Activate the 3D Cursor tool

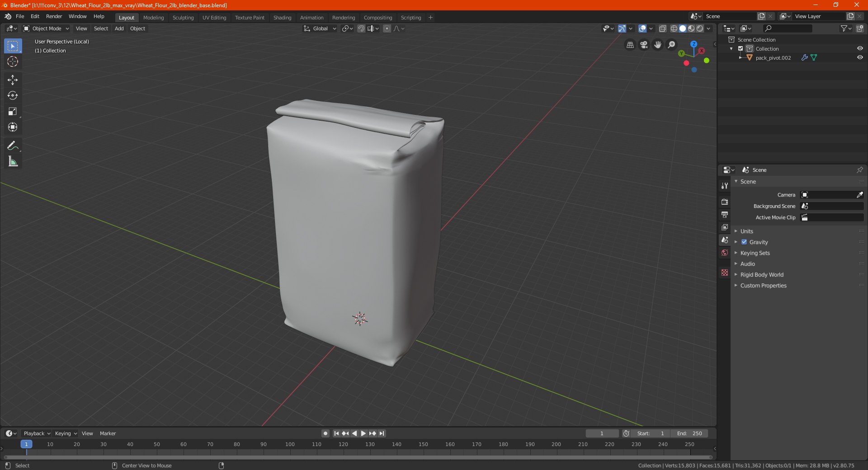(13, 61)
